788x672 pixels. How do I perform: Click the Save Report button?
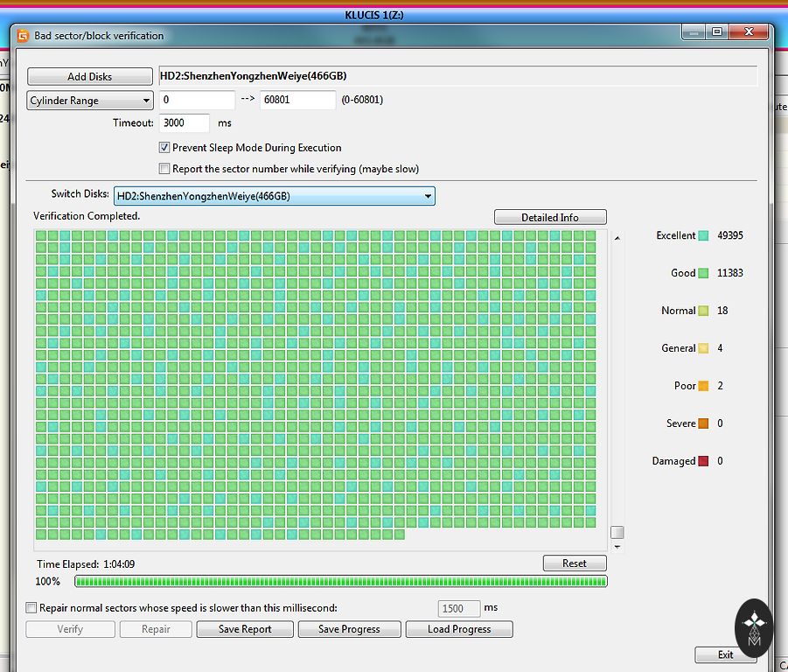click(x=245, y=629)
